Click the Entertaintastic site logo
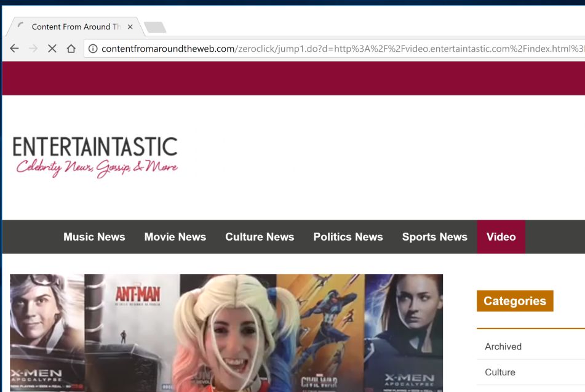 [x=96, y=154]
